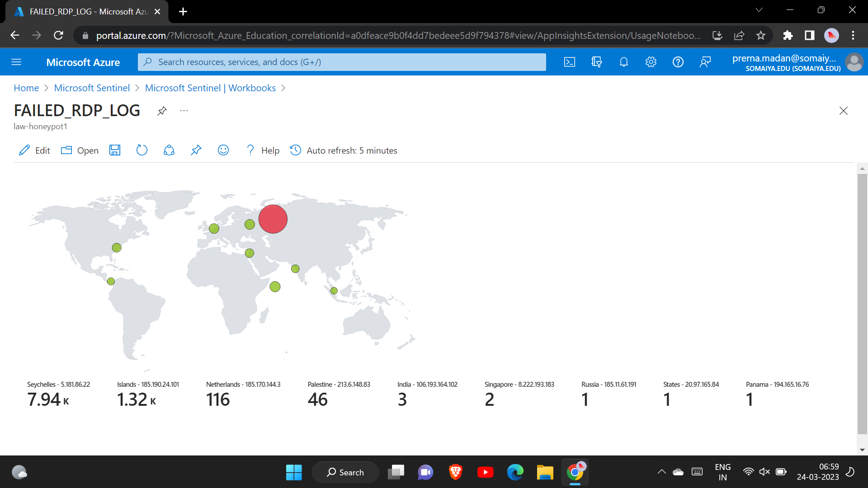Click the green bubble over Panama
This screenshot has height=488, width=868.
point(111,282)
